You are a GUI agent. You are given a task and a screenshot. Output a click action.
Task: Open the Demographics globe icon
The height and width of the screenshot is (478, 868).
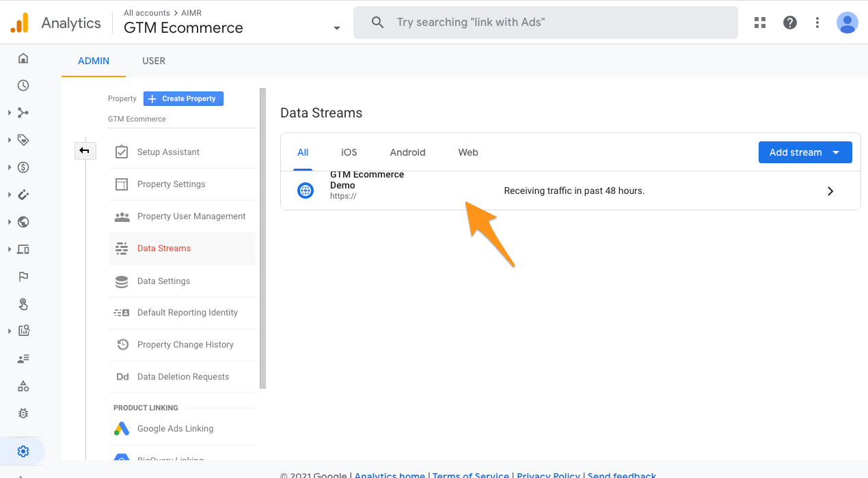pos(23,222)
